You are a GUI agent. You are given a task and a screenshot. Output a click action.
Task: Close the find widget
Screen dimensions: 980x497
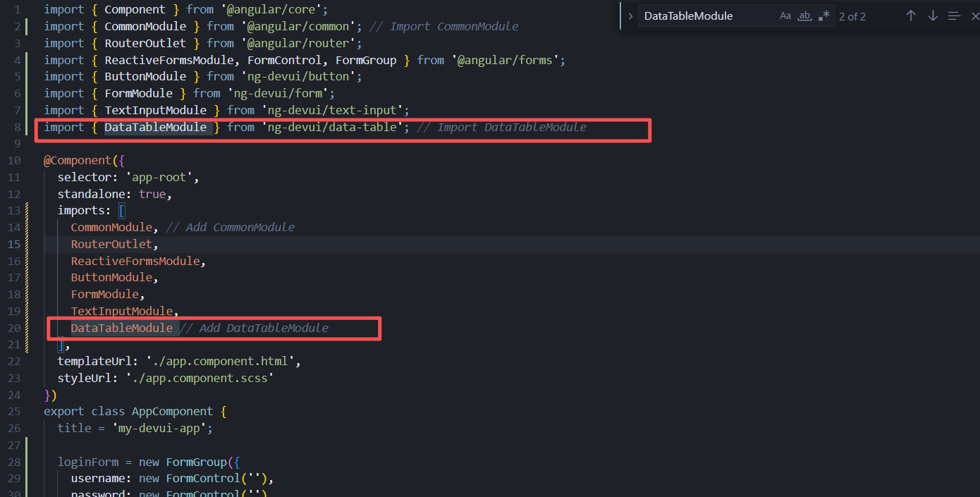click(974, 16)
